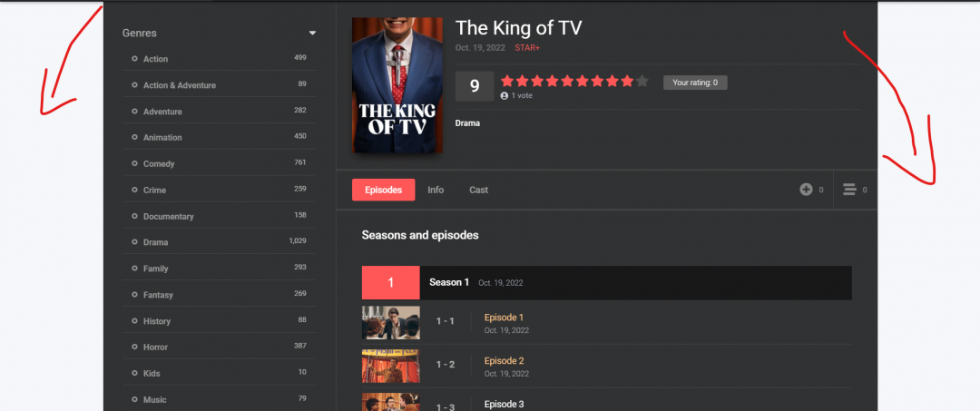Click the first rating star
The image size is (980, 411).
pos(507,81)
